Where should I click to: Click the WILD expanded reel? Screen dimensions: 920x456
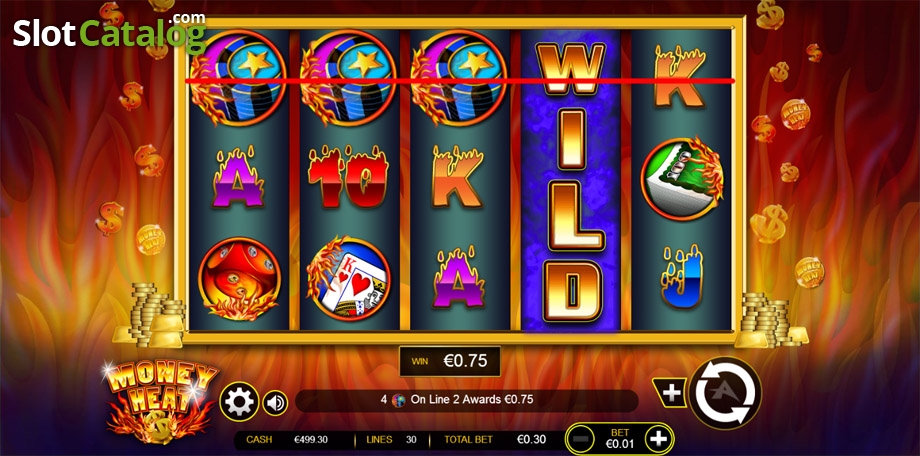pos(570,180)
